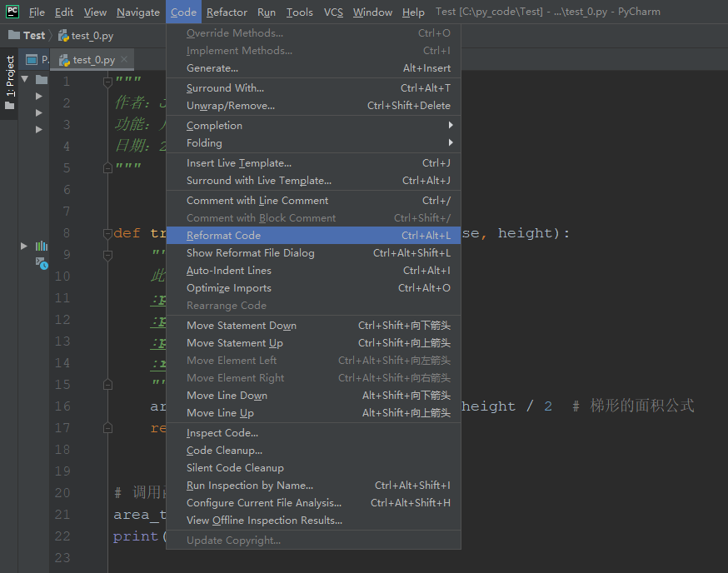The image size is (728, 573).
Task: Choose Auto-Indent Lines entry
Action: [x=313, y=271]
